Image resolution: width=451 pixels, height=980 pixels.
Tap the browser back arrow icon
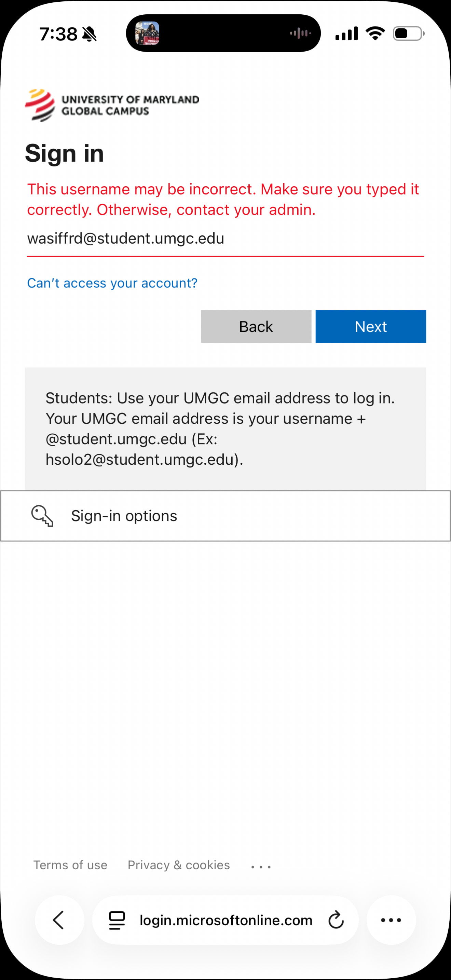(x=59, y=920)
